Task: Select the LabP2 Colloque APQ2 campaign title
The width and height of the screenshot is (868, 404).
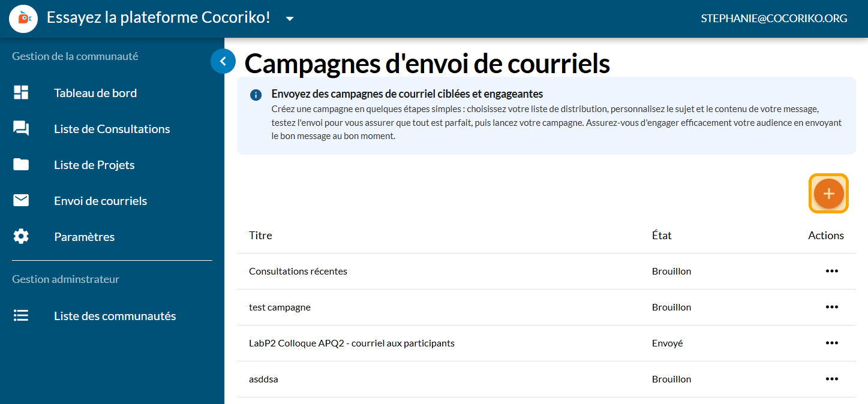Action: click(352, 343)
